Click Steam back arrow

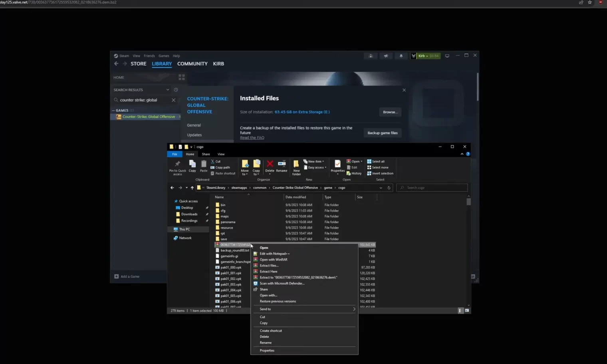tap(116, 63)
